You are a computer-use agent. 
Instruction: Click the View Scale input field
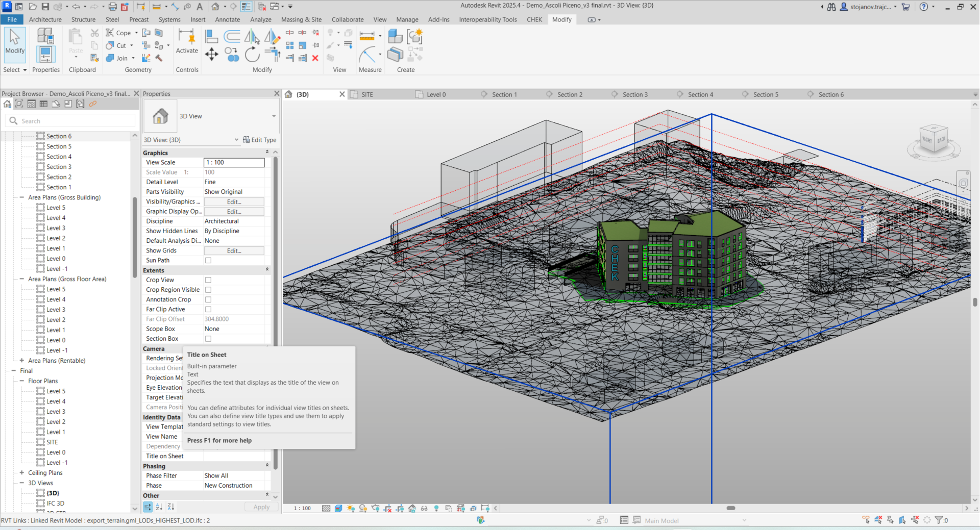pos(234,163)
